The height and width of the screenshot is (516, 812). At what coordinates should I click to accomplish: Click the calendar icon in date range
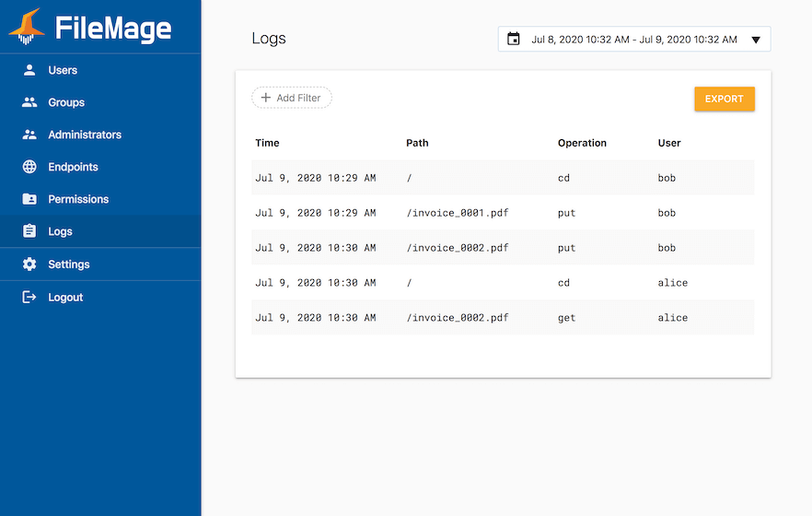(x=513, y=39)
